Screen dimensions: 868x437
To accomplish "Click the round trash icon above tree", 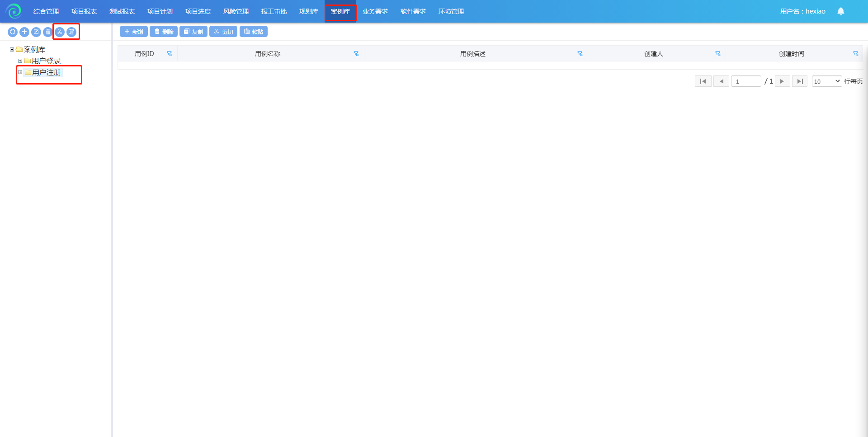I will 48,32.
